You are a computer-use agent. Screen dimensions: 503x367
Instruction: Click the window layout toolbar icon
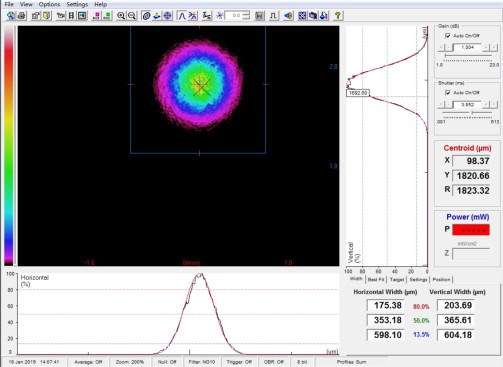[x=82, y=15]
